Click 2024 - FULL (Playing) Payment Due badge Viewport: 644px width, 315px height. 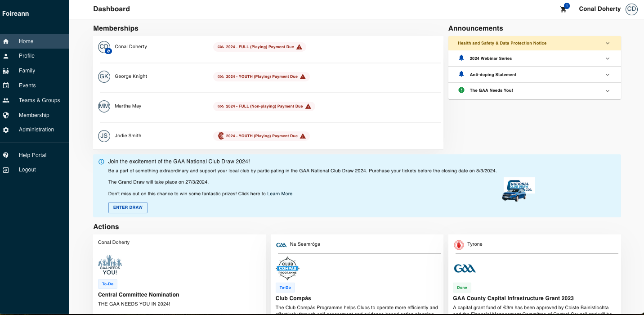point(259,47)
